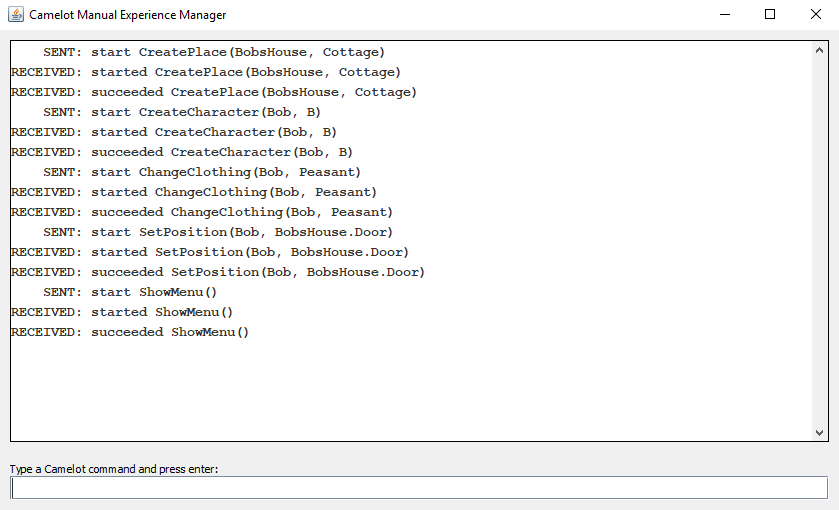
Task: Click line 'RECEIVED: started CreateCharacter(Bob, B)'
Action: tap(174, 132)
